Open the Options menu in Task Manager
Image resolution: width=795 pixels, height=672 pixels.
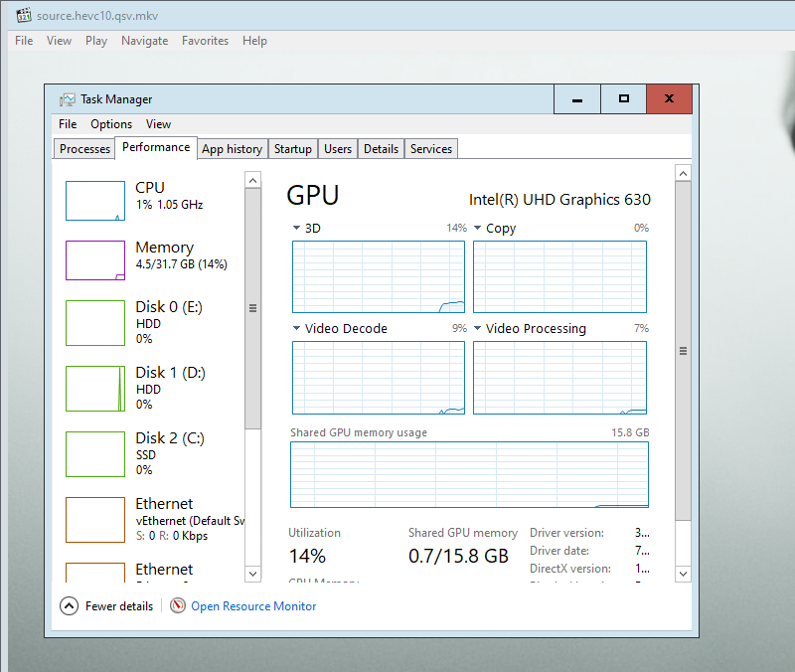tap(111, 124)
